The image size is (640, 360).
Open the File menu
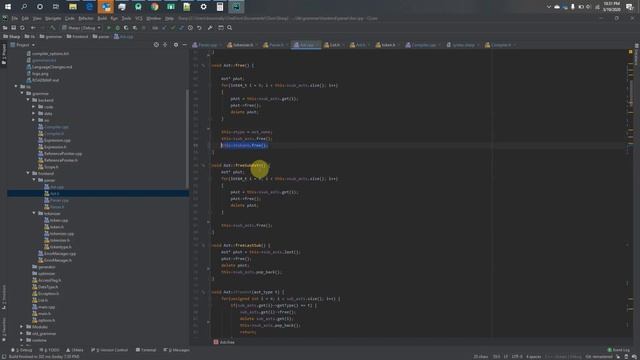(15, 18)
